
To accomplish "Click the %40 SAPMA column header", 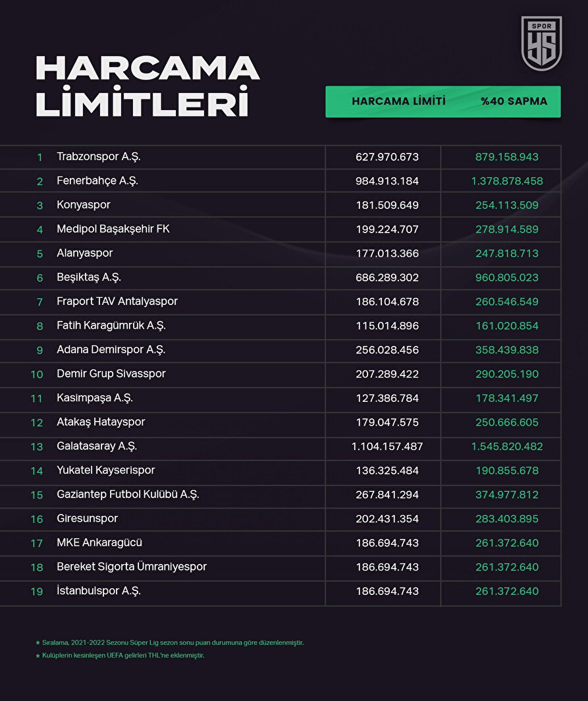I will [x=514, y=101].
